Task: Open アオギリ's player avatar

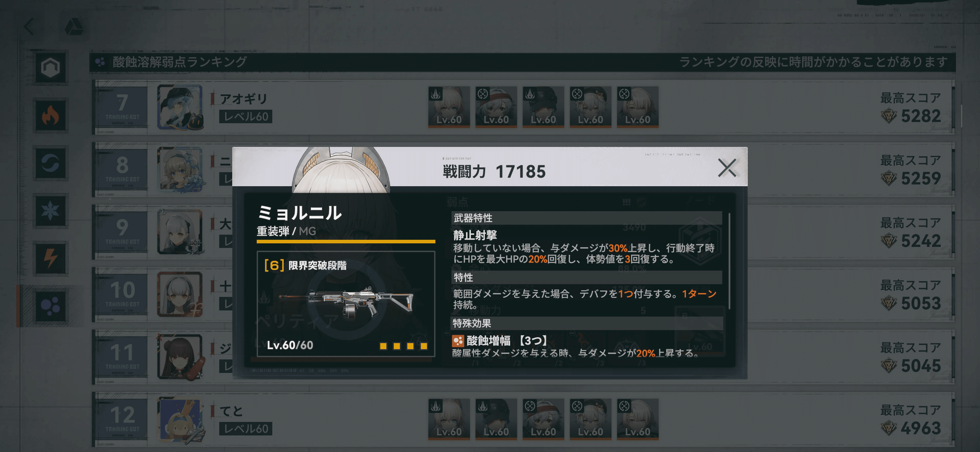Action: 180,107
